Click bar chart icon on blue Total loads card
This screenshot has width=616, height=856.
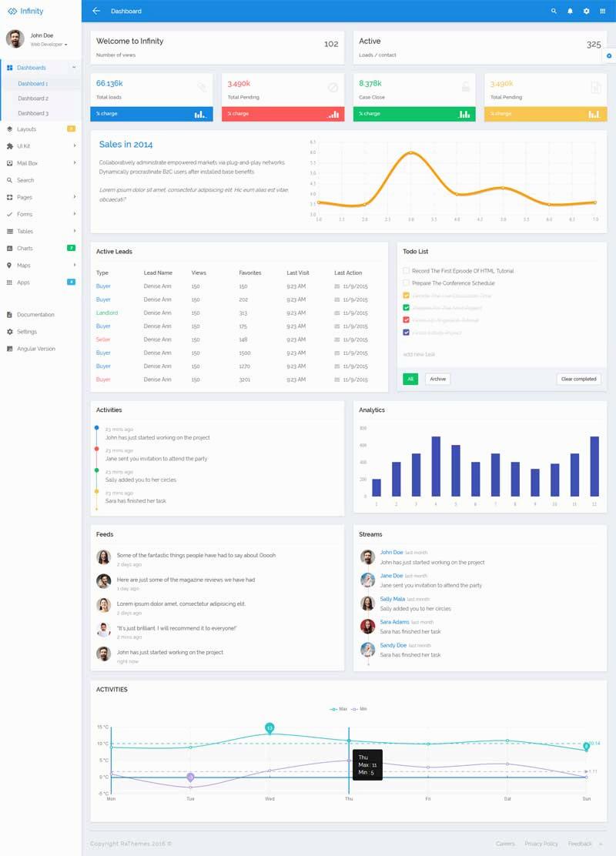tap(200, 114)
